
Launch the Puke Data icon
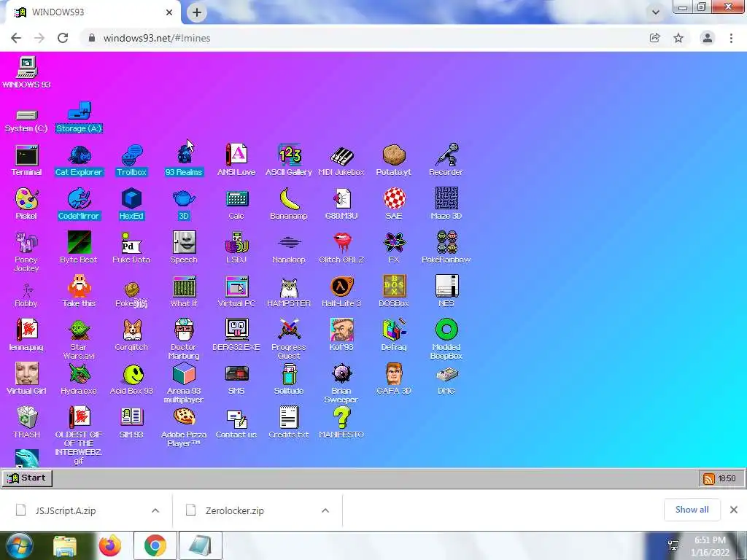coord(131,243)
